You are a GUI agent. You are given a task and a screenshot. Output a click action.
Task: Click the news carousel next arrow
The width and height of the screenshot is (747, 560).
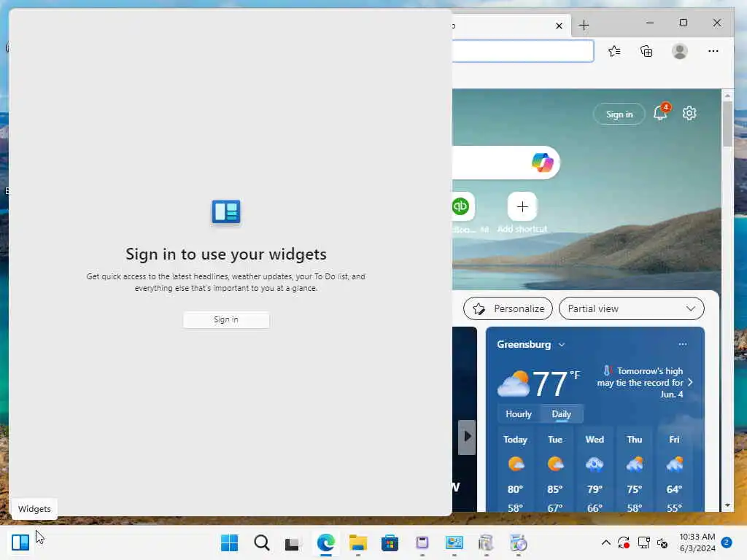pyautogui.click(x=467, y=437)
